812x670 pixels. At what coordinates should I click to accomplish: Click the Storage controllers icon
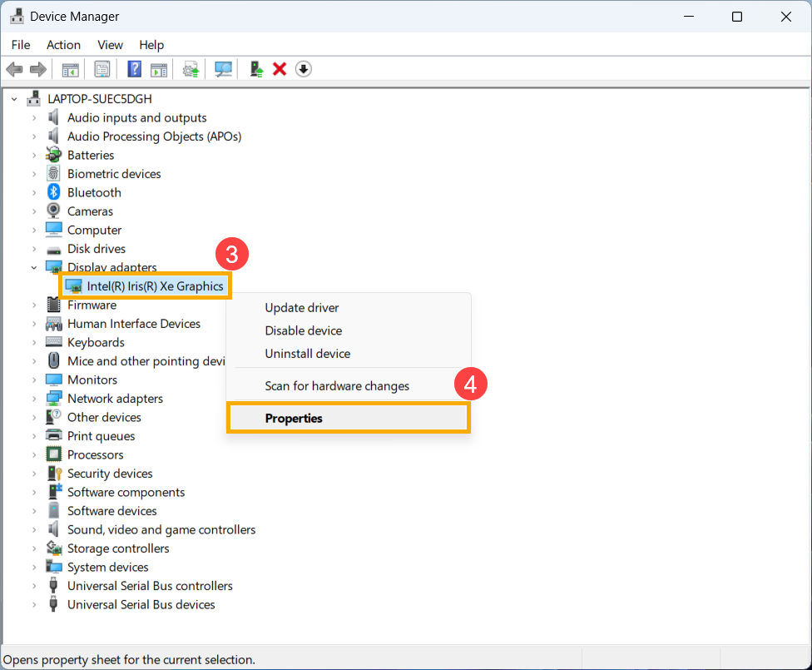(54, 548)
